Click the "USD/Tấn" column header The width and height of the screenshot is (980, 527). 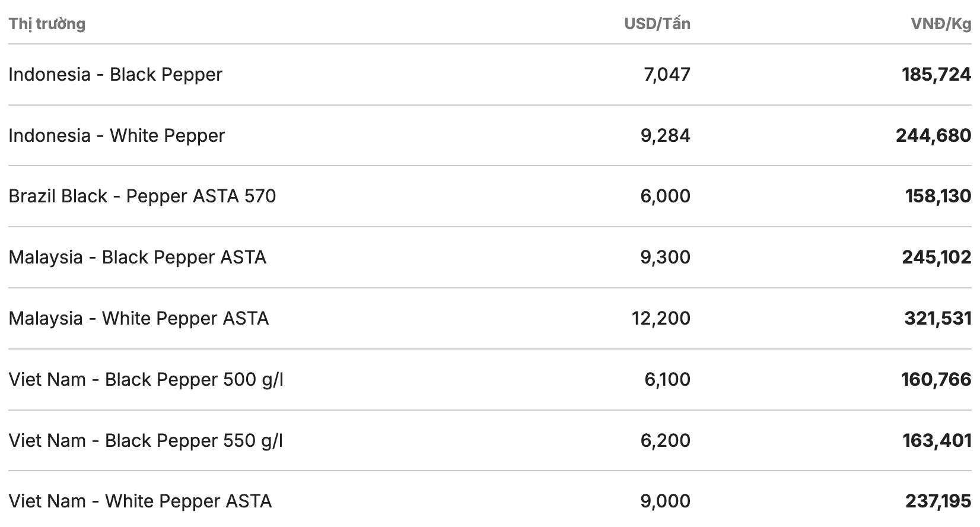click(x=657, y=24)
